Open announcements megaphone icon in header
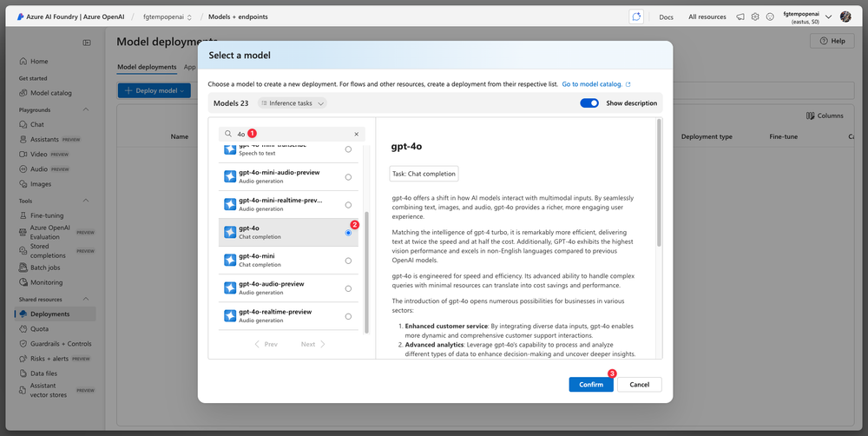The height and width of the screenshot is (436, 868). pyautogui.click(x=740, y=17)
